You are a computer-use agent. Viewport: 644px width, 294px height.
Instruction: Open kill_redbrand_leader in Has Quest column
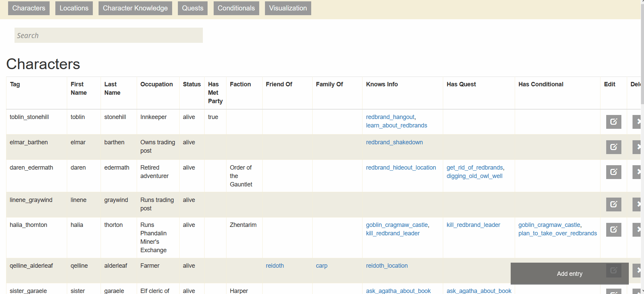[473, 225]
